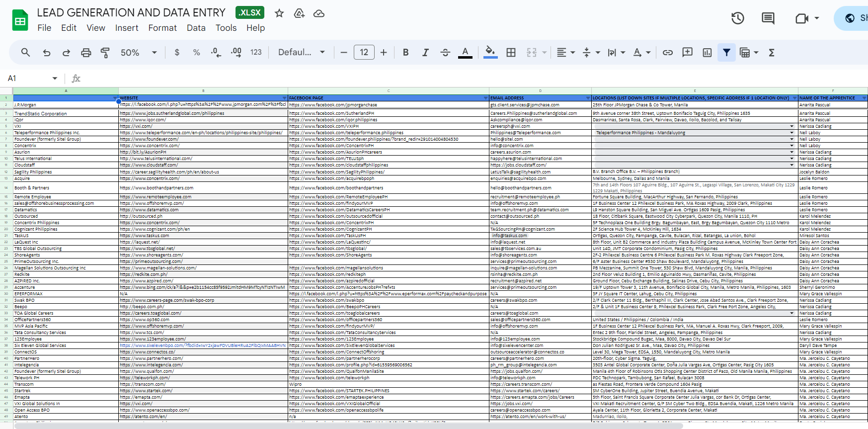The height and width of the screenshot is (429, 868).
Task: Apply strikethrough formatting
Action: (445, 52)
